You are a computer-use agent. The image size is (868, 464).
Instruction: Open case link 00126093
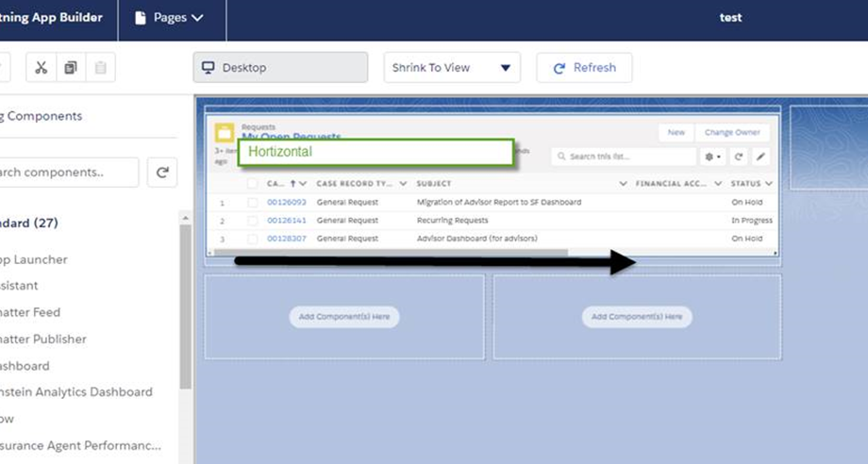286,203
